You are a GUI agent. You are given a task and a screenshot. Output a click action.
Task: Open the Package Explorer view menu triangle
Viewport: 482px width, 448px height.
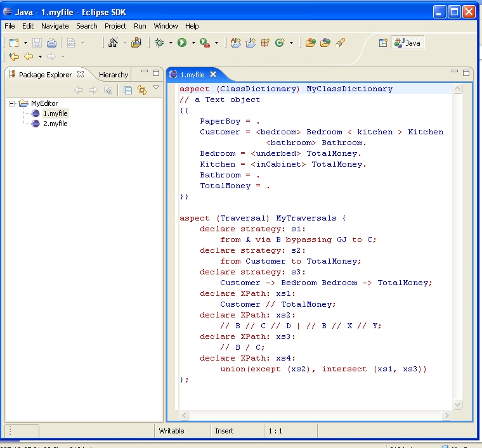pyautogui.click(x=156, y=88)
